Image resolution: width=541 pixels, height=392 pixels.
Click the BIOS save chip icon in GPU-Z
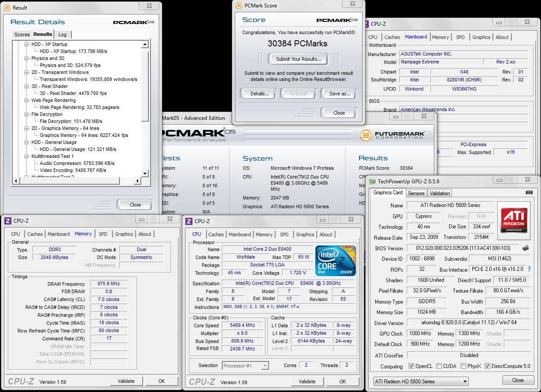(x=526, y=248)
